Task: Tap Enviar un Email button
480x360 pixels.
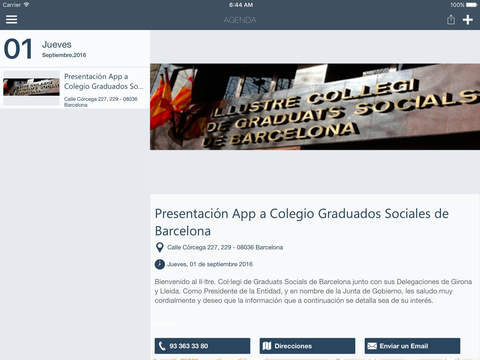Action: click(x=412, y=346)
